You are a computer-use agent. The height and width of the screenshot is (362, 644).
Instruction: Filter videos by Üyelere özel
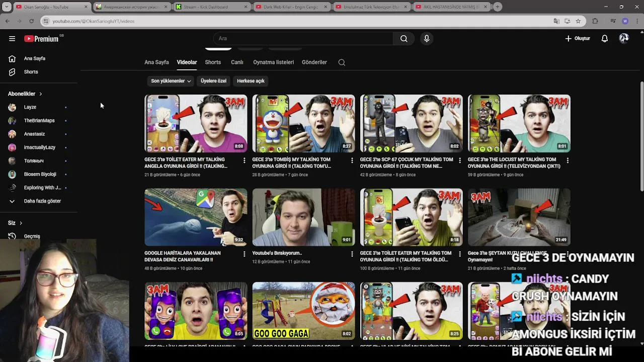coord(213,81)
